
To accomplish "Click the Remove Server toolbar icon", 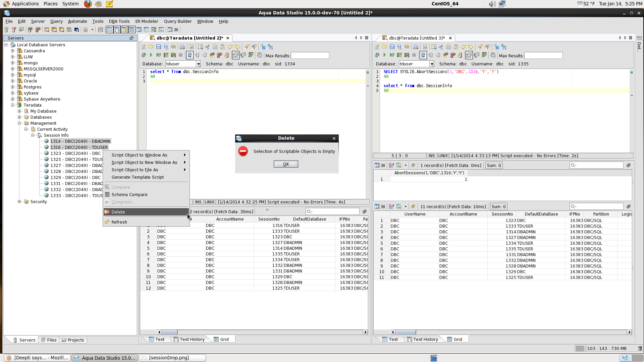I will (14, 29).
